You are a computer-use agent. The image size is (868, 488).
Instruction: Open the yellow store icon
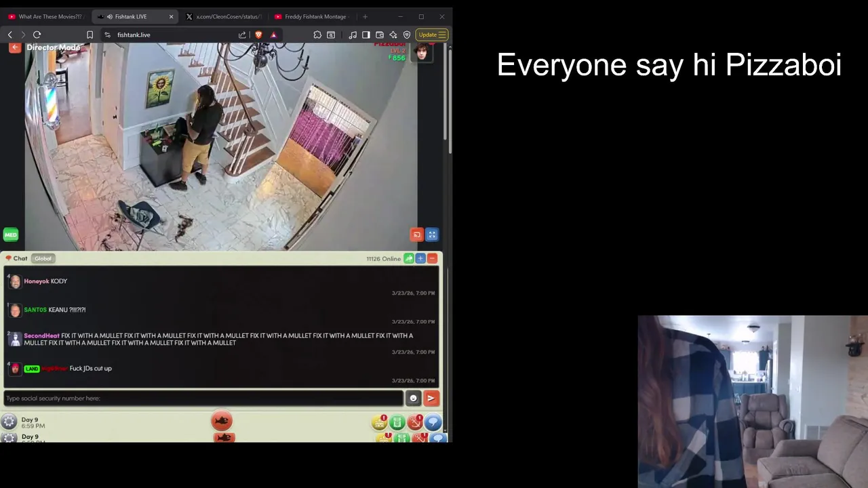click(x=380, y=423)
